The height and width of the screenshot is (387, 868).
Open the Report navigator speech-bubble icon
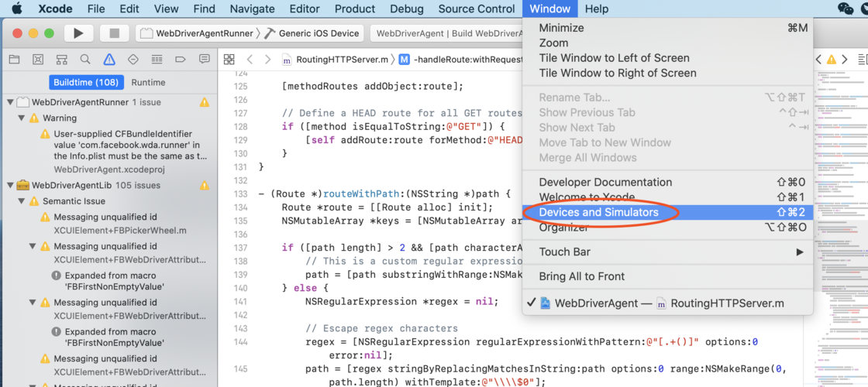(205, 59)
